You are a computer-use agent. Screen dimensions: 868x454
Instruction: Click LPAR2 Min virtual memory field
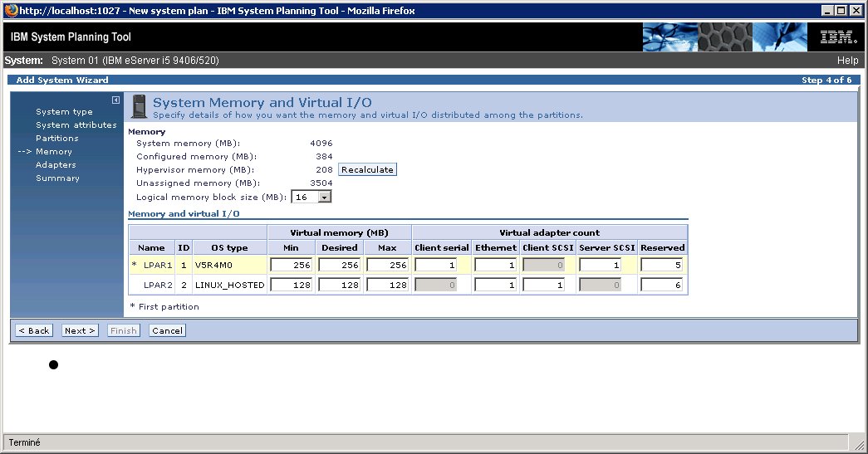[x=292, y=286]
